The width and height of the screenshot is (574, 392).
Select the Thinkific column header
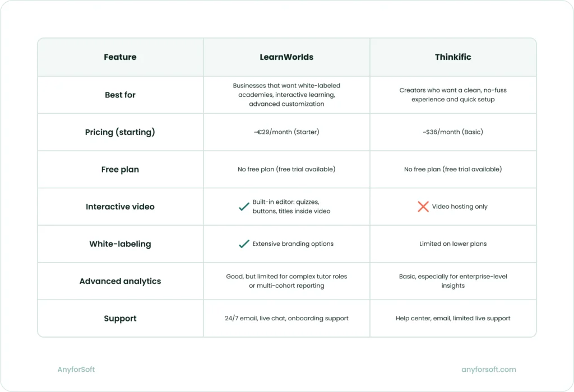453,57
